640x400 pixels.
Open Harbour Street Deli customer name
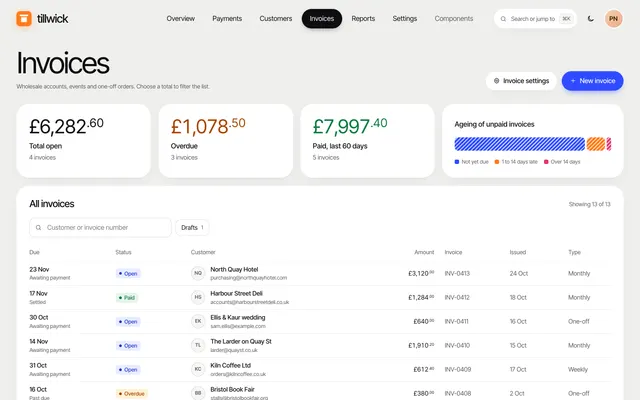pos(236,293)
